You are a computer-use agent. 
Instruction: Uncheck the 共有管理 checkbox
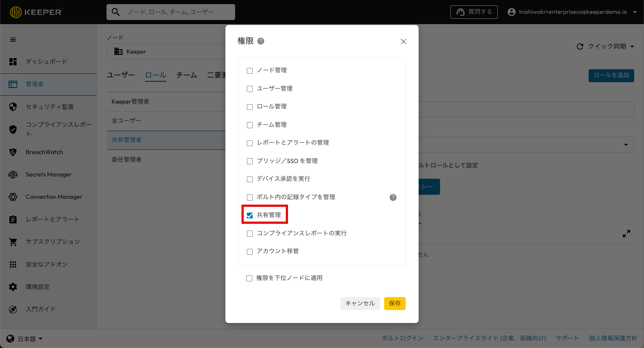pyautogui.click(x=250, y=216)
